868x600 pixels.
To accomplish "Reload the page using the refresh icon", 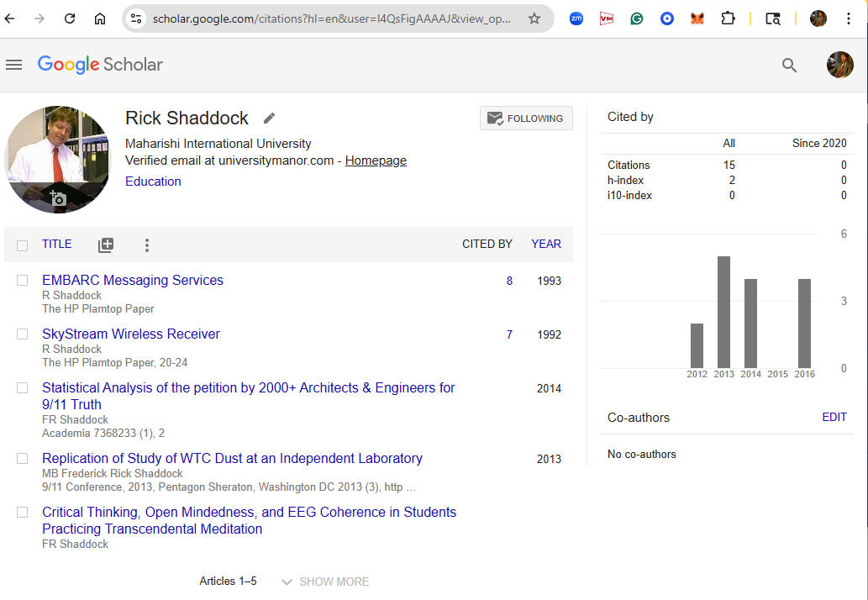I will click(70, 18).
